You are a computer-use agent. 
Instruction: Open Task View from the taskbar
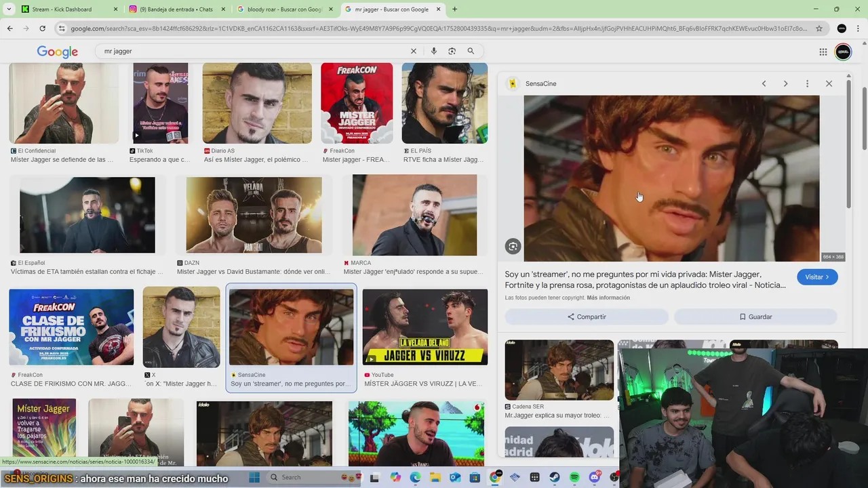[374, 478]
